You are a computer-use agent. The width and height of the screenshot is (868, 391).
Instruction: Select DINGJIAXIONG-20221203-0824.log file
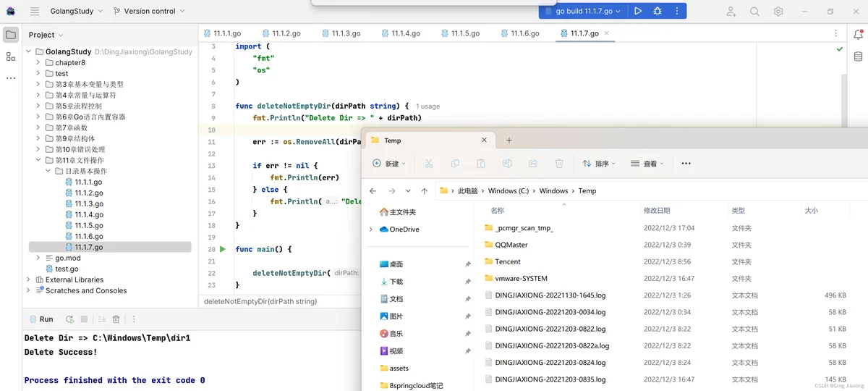(550, 363)
